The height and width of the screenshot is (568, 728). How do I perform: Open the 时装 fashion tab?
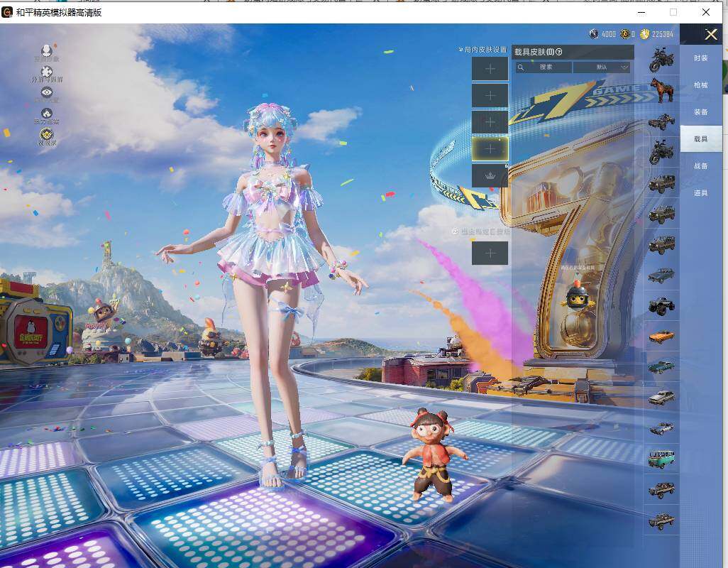click(700, 58)
